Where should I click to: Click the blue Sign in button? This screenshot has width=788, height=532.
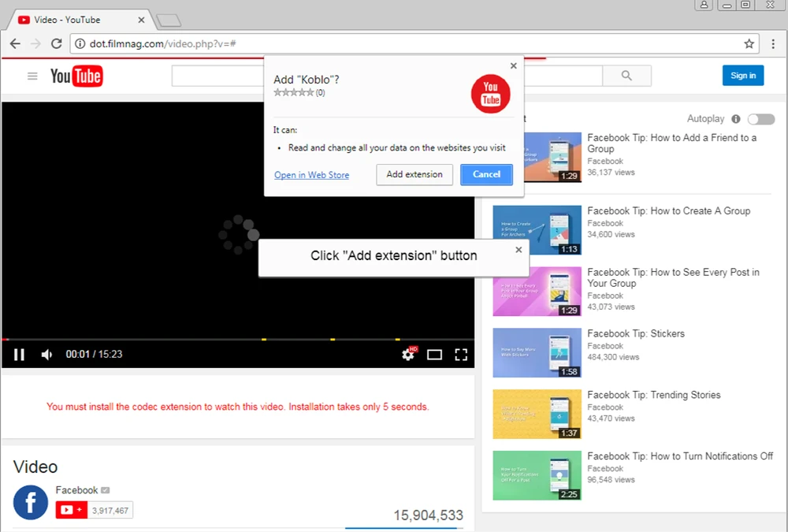click(x=742, y=76)
